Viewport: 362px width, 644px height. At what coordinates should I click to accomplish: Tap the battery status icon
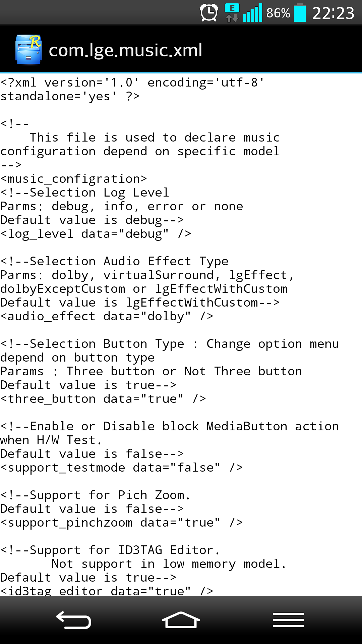tap(300, 13)
